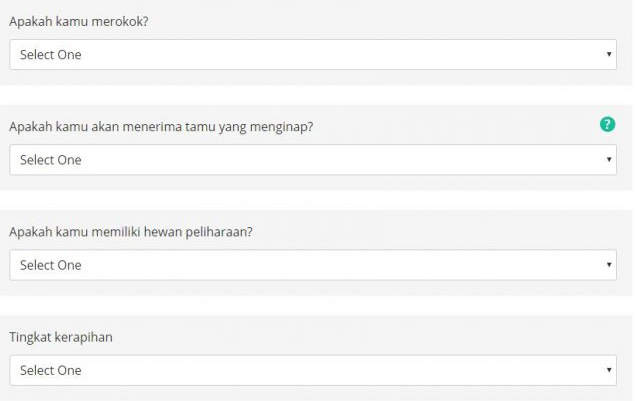635x401 pixels.
Task: Click 'Select One' text under the merokok question
Action: click(x=51, y=55)
